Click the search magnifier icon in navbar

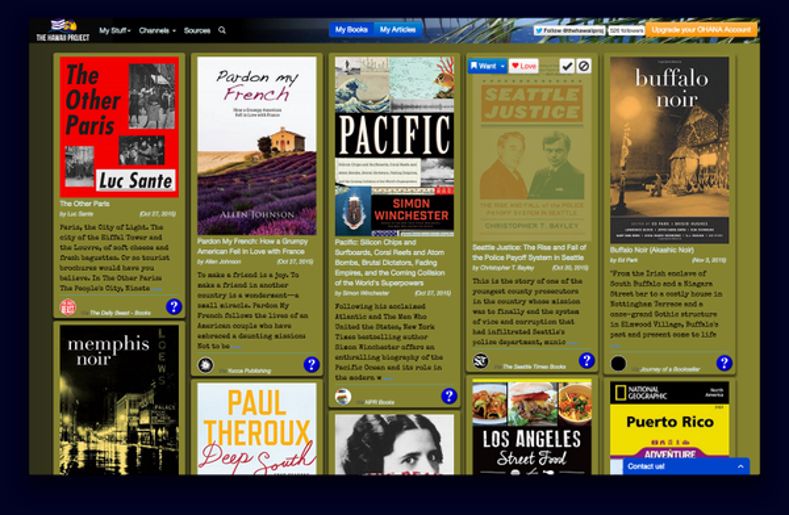[222, 31]
